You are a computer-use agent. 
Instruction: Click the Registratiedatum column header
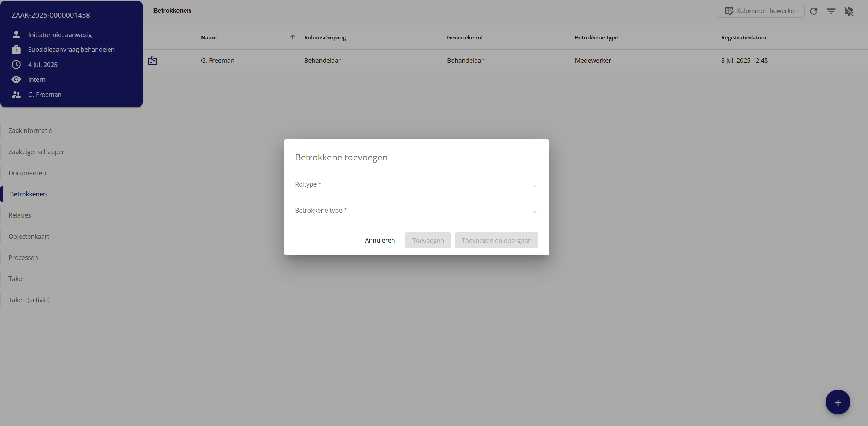743,37
